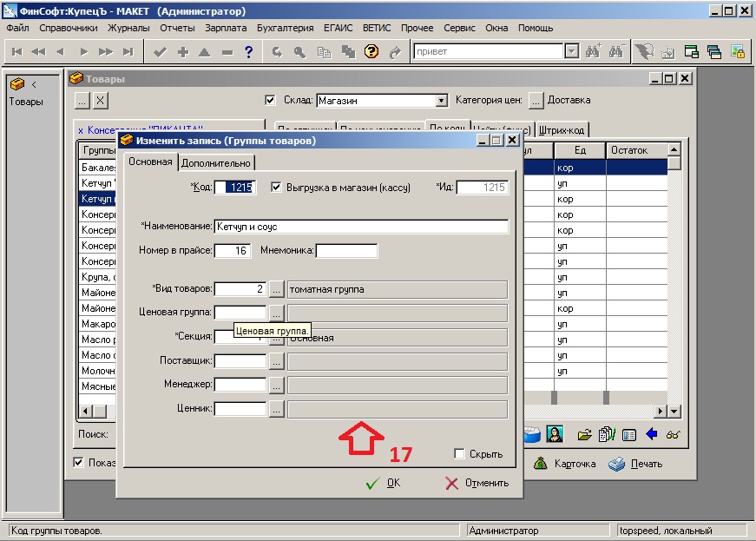756x541 pixels.
Task: Click the Mona Lisa portrait icon
Action: 556,433
